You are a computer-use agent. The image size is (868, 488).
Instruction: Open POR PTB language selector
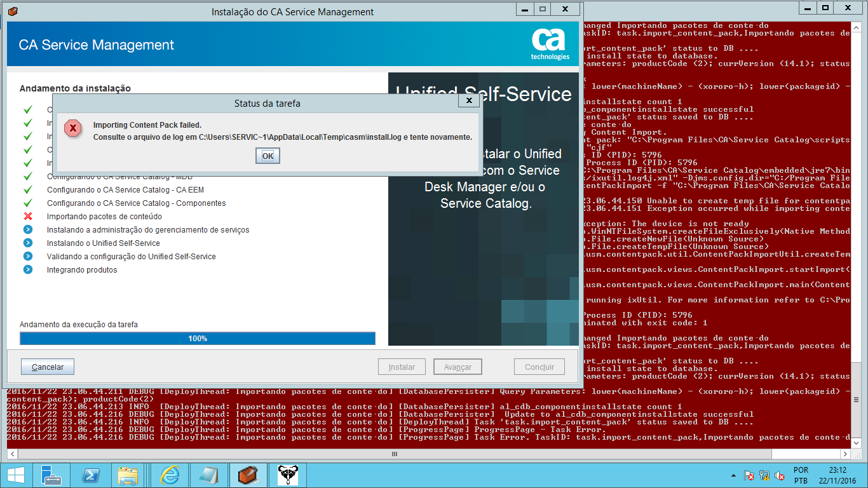(x=801, y=475)
